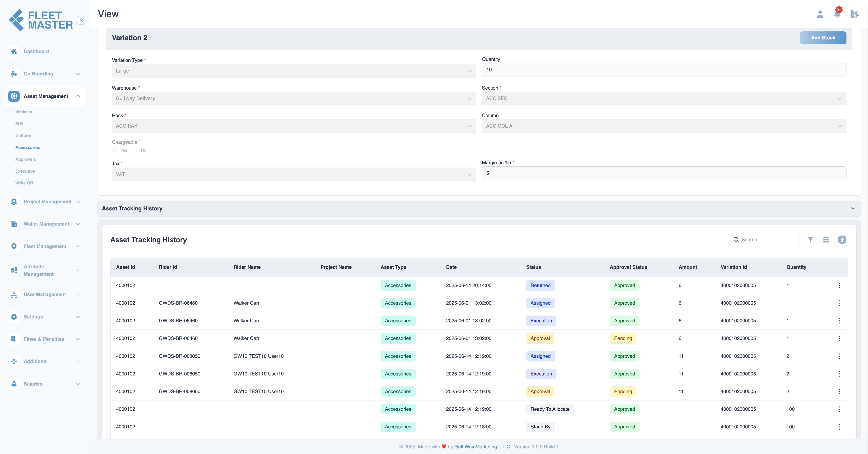Image resolution: width=868 pixels, height=454 pixels.
Task: Click the User Management sidebar icon
Action: [14, 294]
